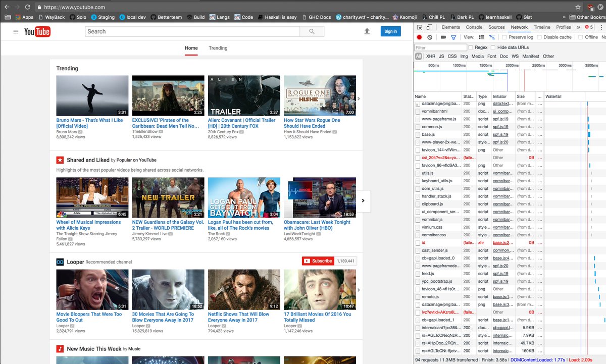Image resolution: width=606 pixels, height=364 pixels.
Task: Open the Console tab
Action: (x=474, y=27)
